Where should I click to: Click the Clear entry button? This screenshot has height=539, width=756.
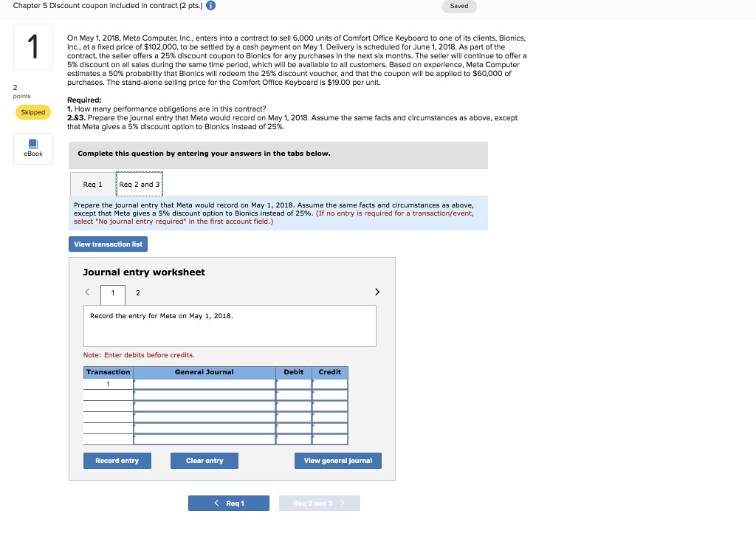point(205,461)
